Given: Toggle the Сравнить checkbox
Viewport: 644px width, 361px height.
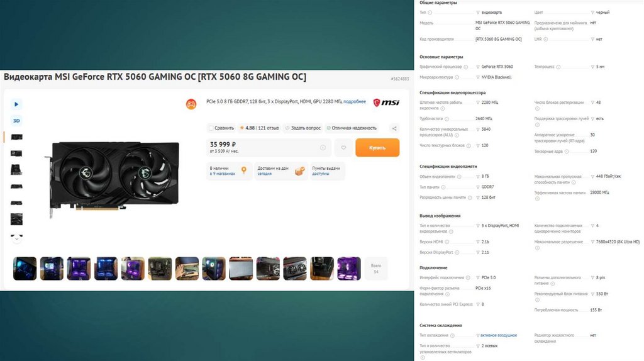Looking at the screenshot, I should (211, 128).
